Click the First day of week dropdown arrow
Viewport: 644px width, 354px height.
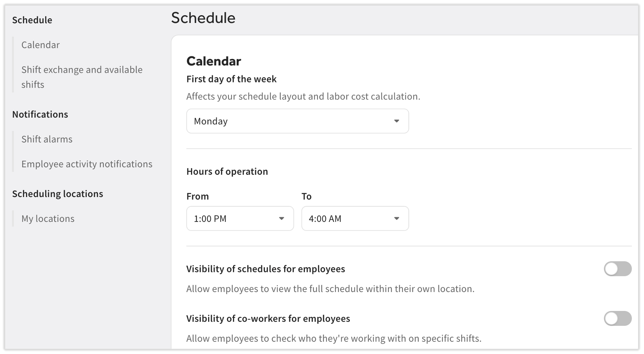397,121
